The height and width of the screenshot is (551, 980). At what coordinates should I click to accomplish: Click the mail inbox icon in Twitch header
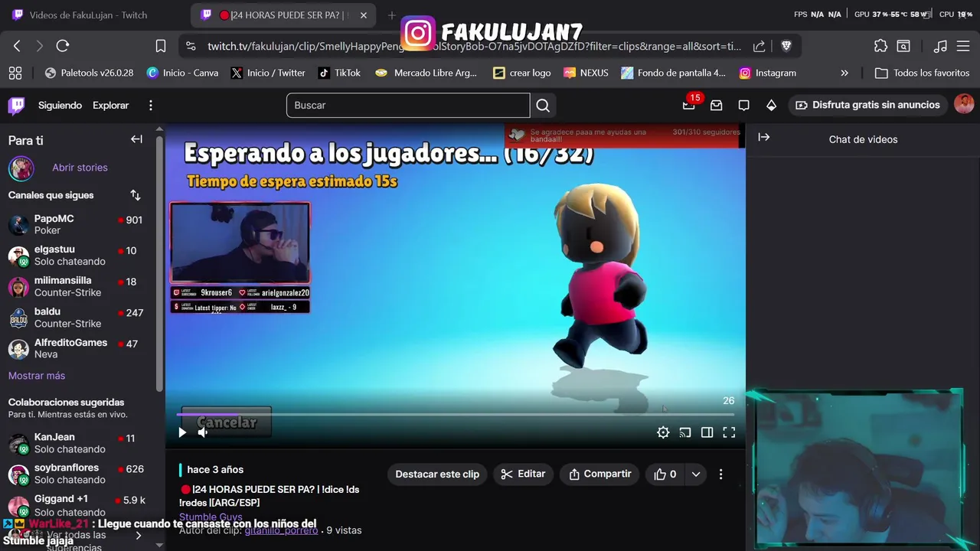pyautogui.click(x=717, y=106)
